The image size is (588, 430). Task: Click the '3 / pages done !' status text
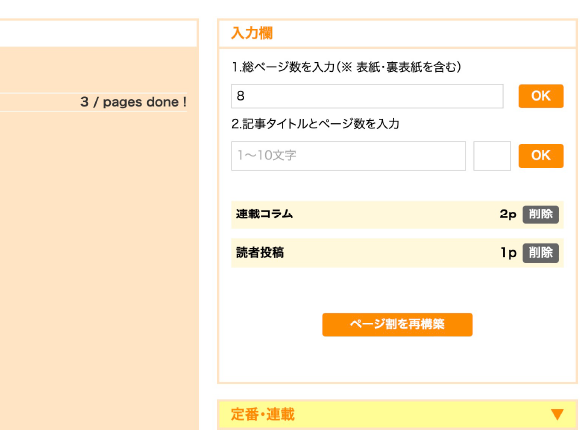coord(134,102)
